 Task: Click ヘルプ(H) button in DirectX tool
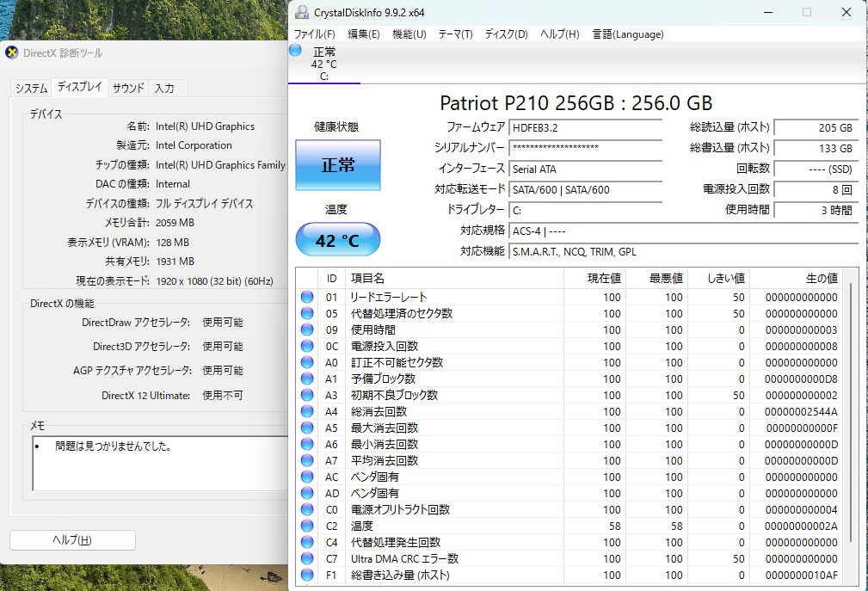[x=72, y=540]
